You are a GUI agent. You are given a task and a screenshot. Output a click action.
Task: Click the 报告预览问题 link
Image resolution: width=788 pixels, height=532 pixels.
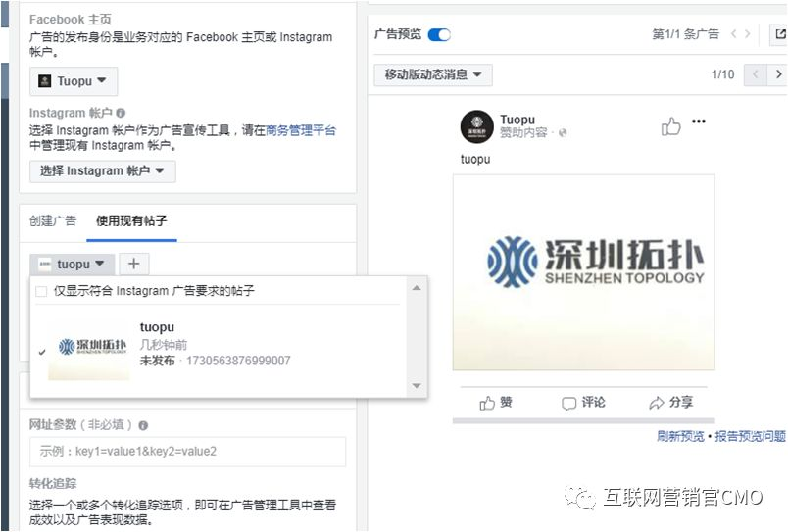tap(751, 436)
